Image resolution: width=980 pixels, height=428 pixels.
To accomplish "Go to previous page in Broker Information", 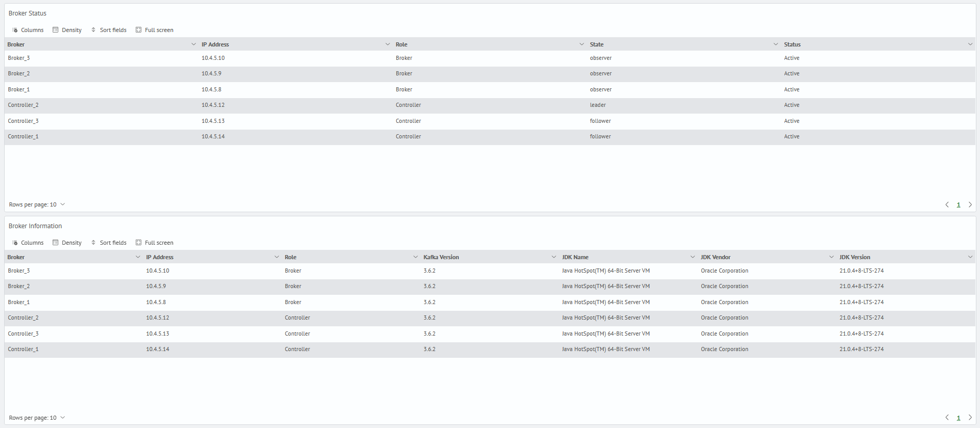I will (x=947, y=417).
